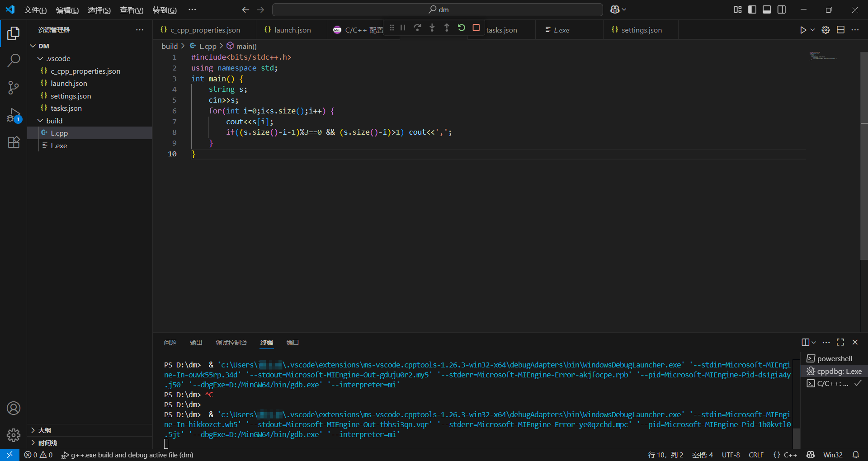
Task: Restart the debug session
Action: point(461,28)
